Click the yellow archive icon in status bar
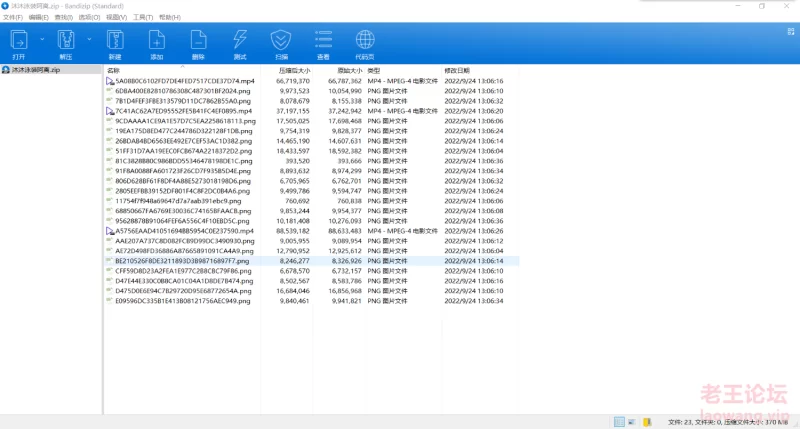 tap(647, 422)
